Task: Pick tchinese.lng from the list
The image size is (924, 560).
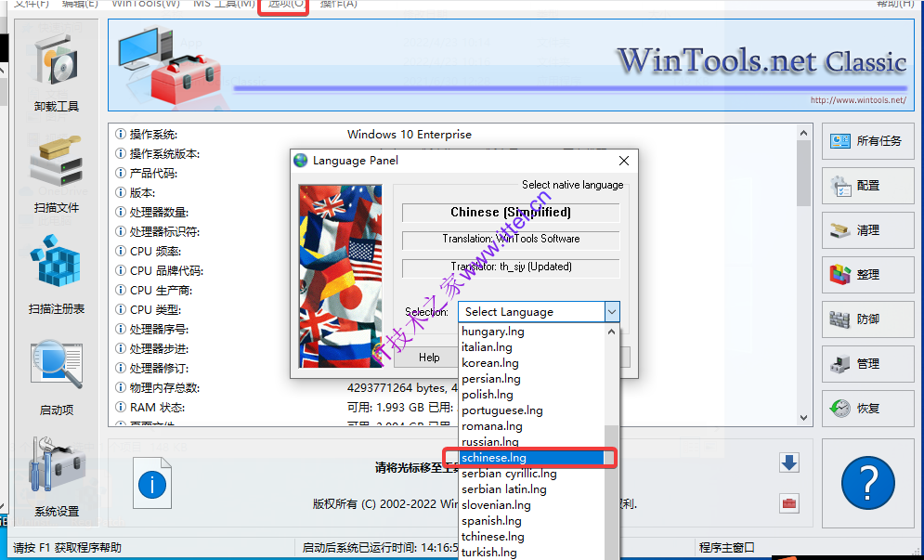Action: (532, 537)
